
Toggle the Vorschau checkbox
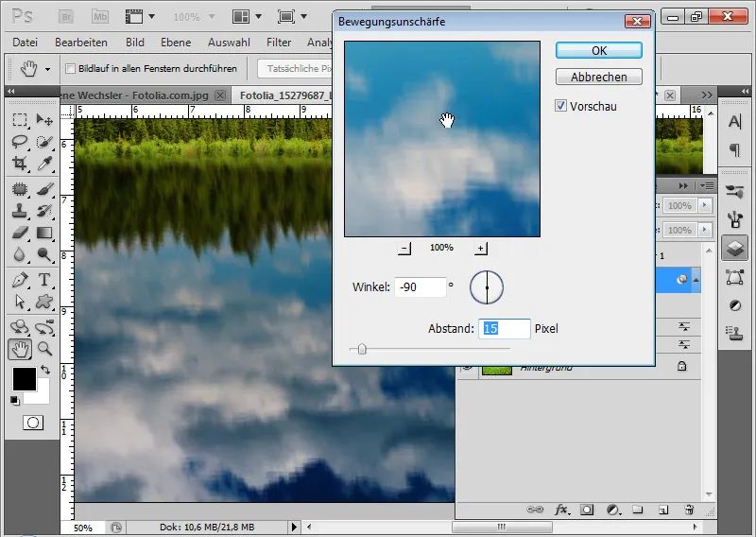[560, 106]
